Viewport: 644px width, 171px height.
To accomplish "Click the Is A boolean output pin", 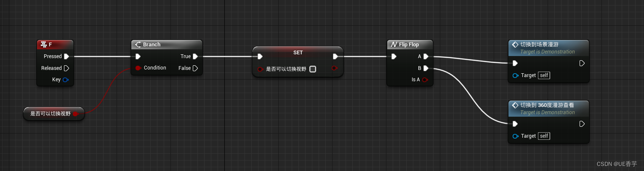I will point(425,80).
